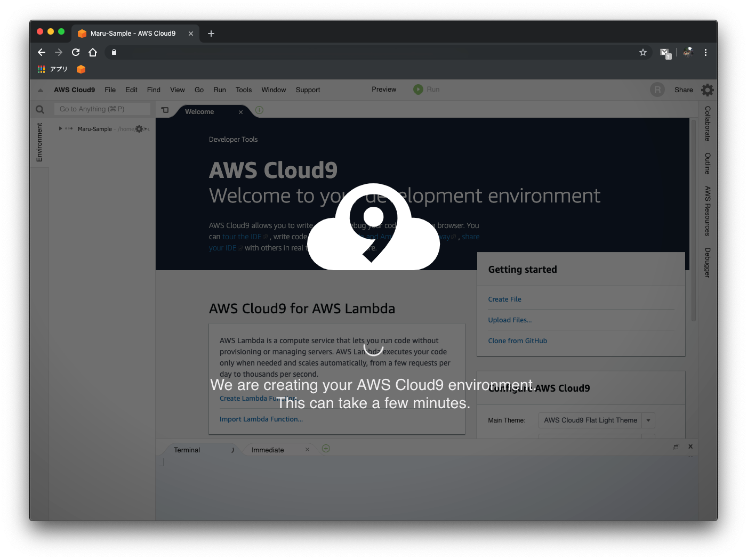The width and height of the screenshot is (747, 560).
Task: Close the Immediate tab
Action: [x=307, y=450]
